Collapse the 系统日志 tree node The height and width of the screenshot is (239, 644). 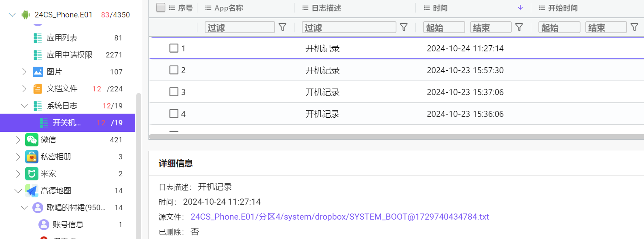pyautogui.click(x=24, y=106)
